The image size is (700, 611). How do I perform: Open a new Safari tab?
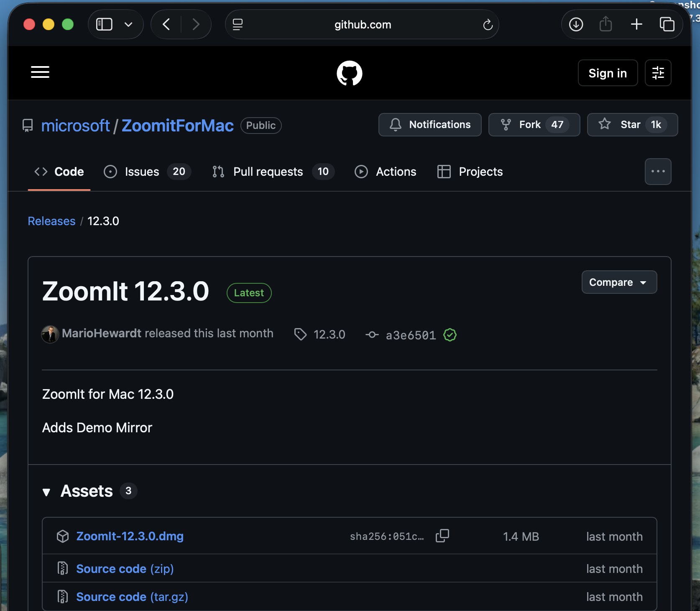click(x=636, y=24)
